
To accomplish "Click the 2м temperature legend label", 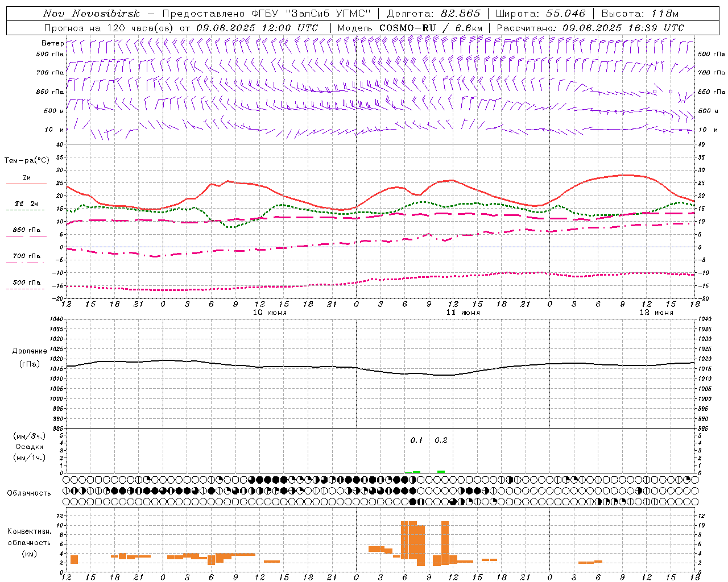I will [27, 177].
